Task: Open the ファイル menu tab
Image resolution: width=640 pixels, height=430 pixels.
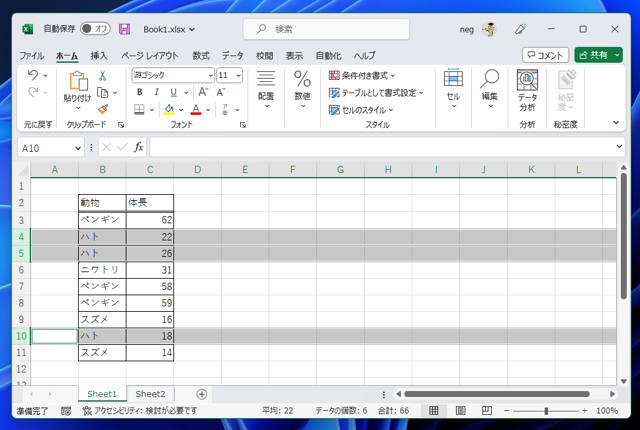Action: point(32,55)
